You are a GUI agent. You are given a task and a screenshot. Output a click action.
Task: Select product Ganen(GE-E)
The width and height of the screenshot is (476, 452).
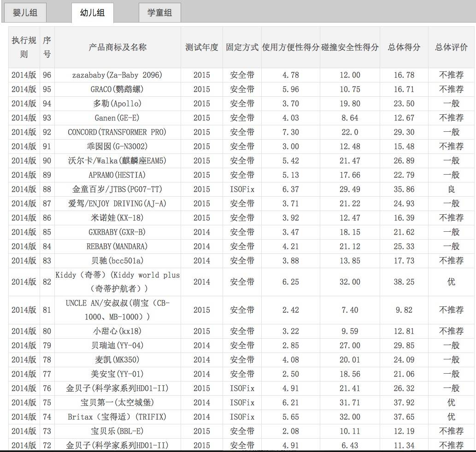(118, 118)
